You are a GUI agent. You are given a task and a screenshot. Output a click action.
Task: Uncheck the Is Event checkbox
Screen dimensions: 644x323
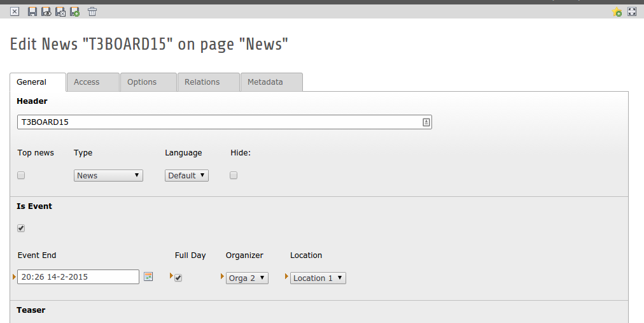pyautogui.click(x=21, y=228)
